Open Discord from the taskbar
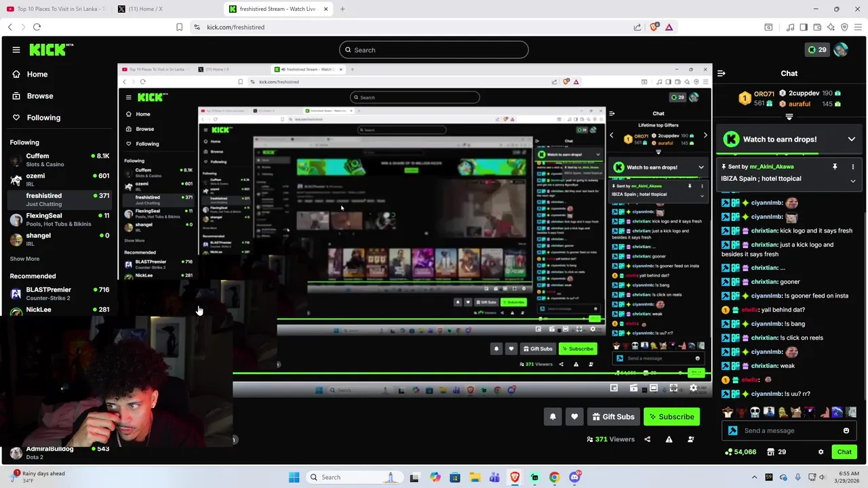The width and height of the screenshot is (868, 488). click(575, 477)
